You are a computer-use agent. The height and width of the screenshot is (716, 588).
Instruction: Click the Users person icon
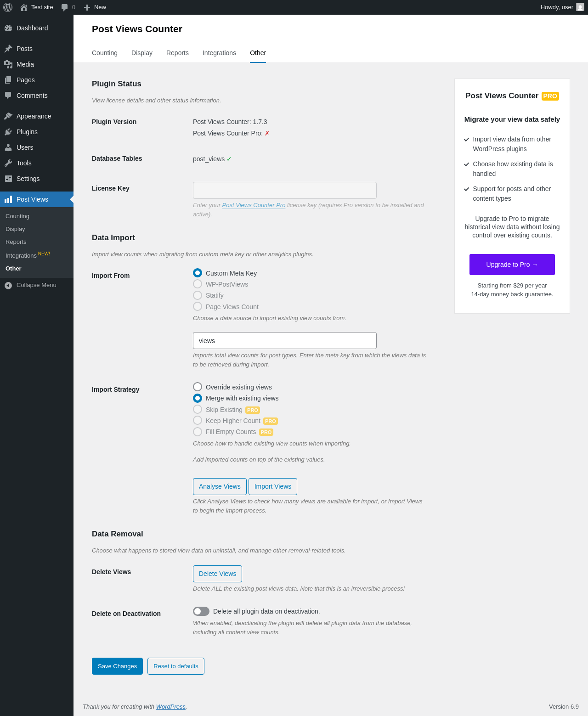pyautogui.click(x=8, y=147)
